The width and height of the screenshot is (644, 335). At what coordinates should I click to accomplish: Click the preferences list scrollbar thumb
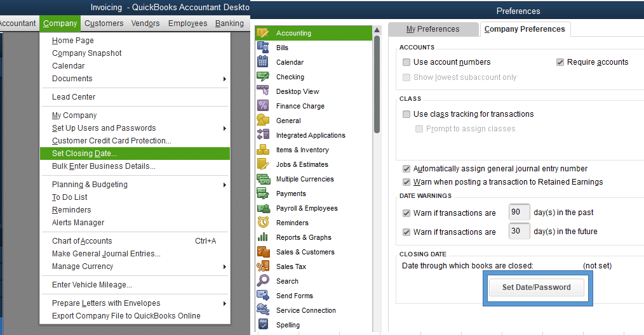pos(377,84)
